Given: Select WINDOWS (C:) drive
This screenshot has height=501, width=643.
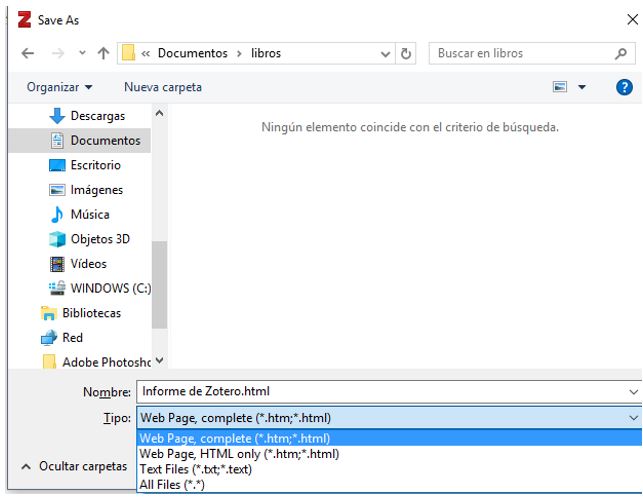Looking at the screenshot, I should click(109, 288).
